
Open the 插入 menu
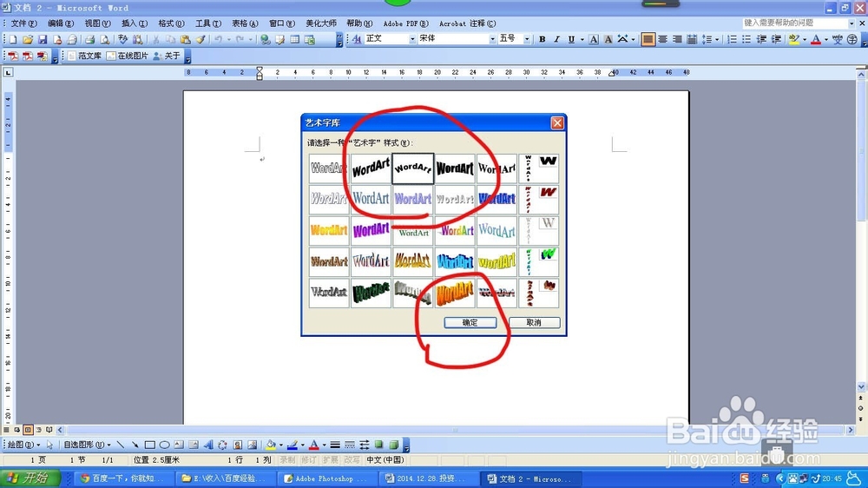point(134,23)
